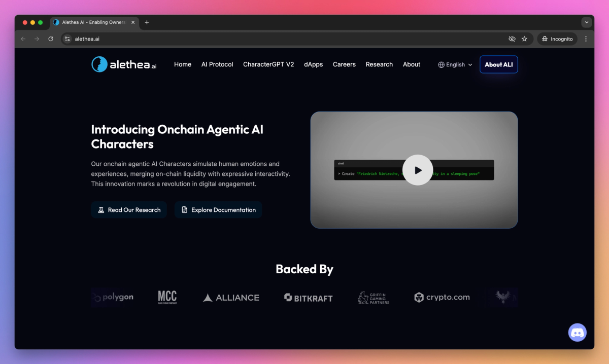Click Read Our Research button
This screenshot has height=364, width=609.
coord(129,210)
